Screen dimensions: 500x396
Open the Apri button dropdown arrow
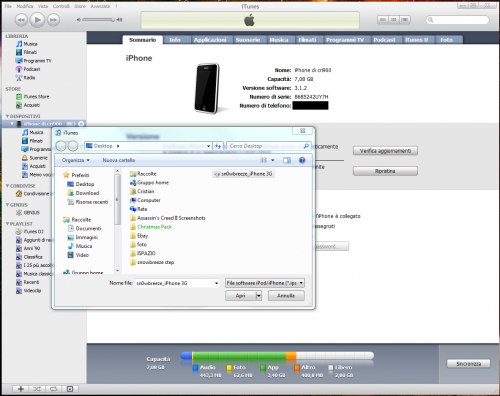[x=259, y=296]
